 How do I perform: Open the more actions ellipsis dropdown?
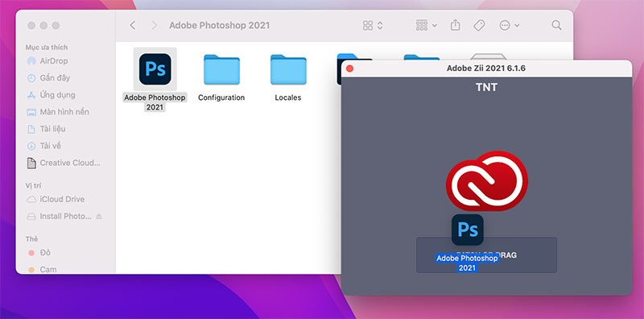point(510,26)
